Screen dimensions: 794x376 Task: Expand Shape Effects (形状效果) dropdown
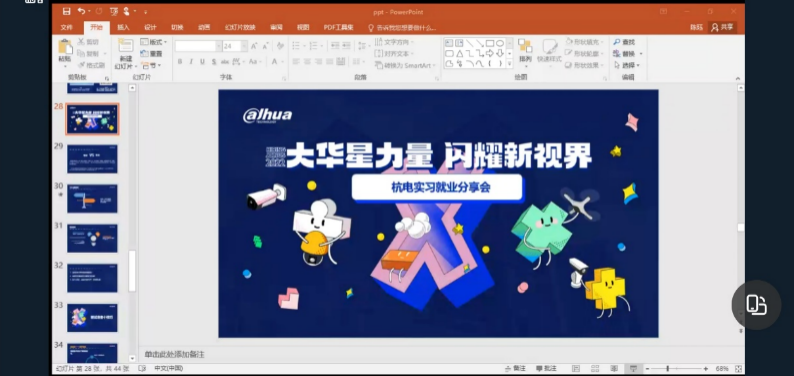[584, 65]
